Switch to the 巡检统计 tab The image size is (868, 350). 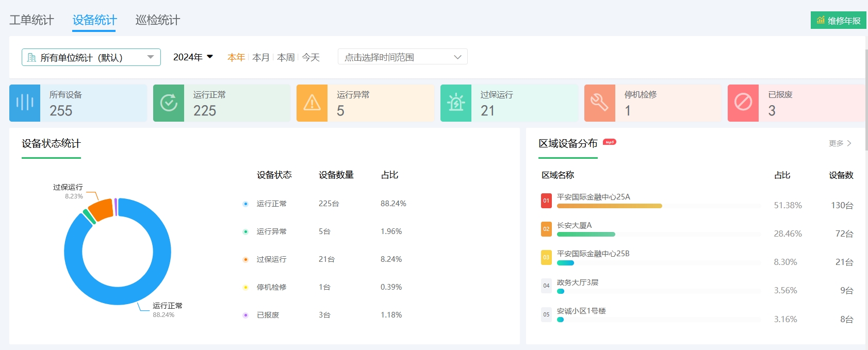pos(158,20)
